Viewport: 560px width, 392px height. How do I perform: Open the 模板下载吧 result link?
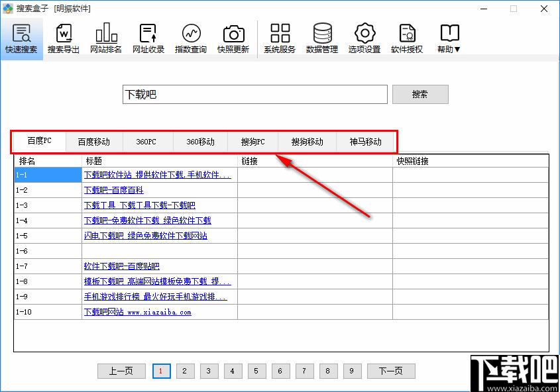pos(158,281)
